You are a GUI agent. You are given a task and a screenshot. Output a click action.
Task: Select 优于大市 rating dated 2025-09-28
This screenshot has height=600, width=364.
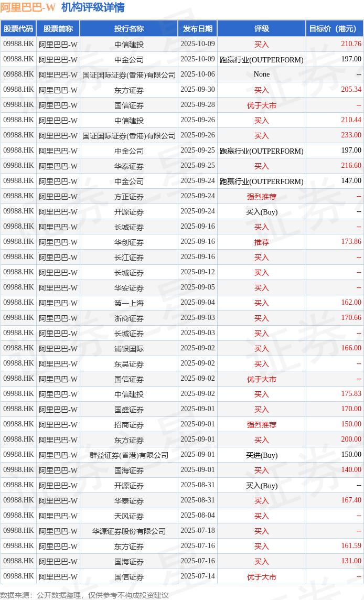(x=261, y=105)
